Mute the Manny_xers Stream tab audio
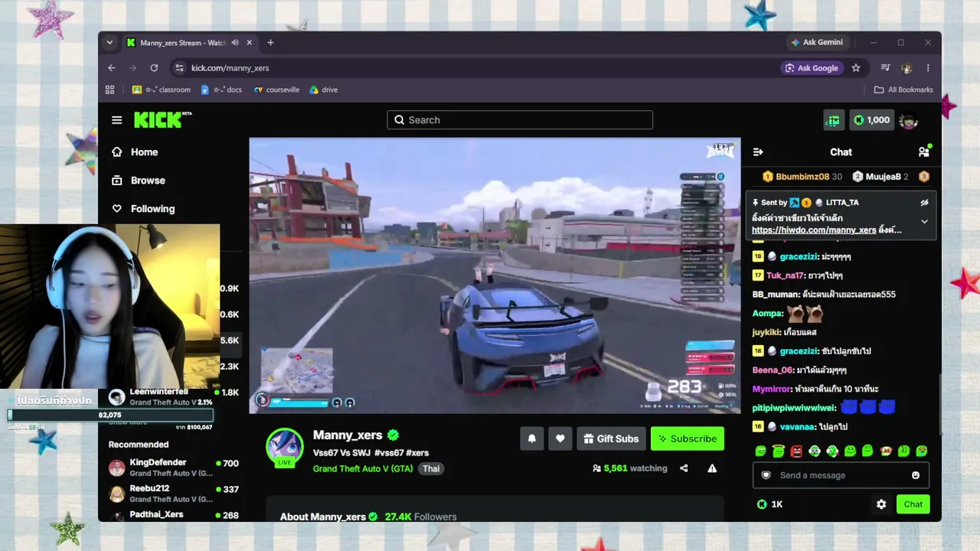 [x=235, y=43]
